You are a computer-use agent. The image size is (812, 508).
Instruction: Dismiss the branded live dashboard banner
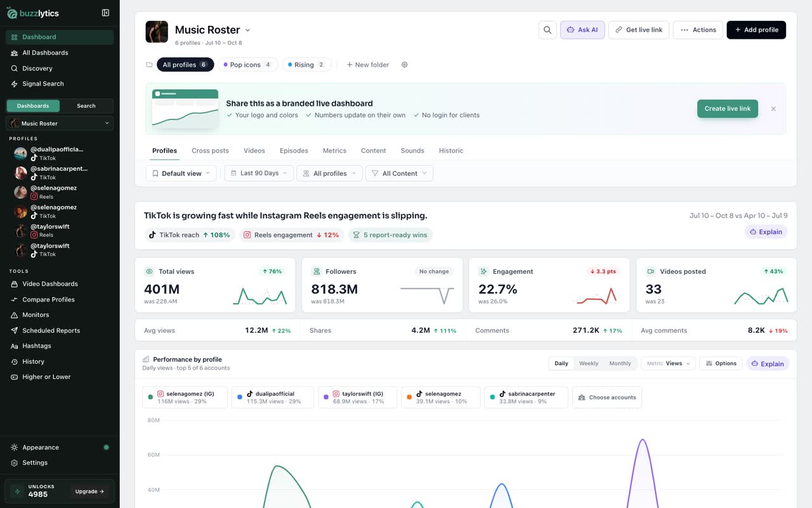773,109
